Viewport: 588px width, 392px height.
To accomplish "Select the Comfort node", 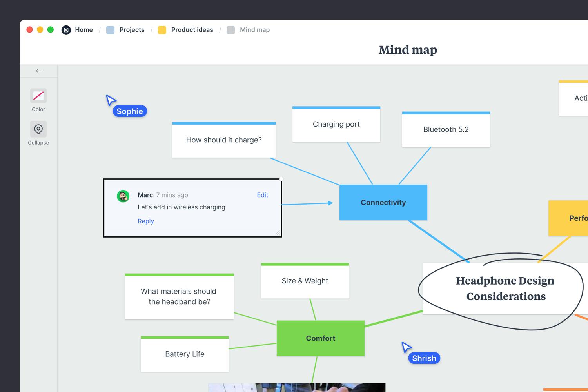I will 320,338.
